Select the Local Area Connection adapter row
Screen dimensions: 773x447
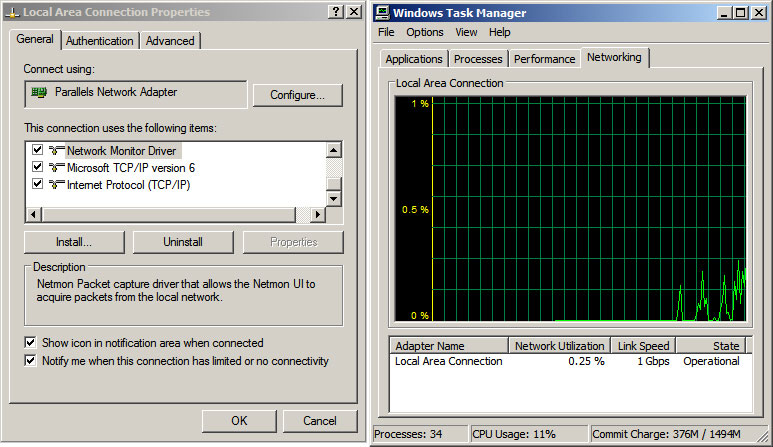[x=570, y=361]
